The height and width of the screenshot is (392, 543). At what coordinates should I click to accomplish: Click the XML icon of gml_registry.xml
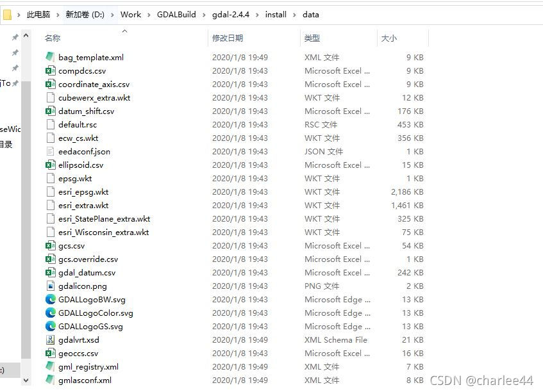click(50, 367)
